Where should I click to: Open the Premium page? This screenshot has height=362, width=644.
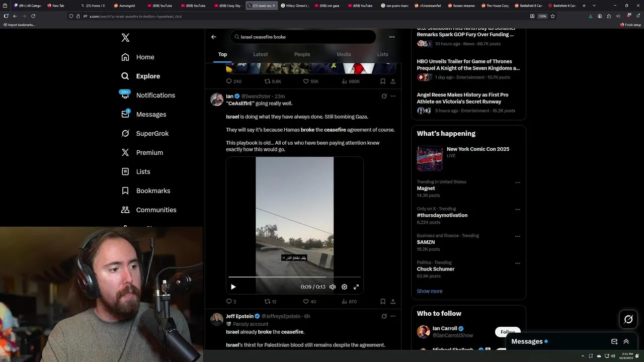(x=142, y=152)
